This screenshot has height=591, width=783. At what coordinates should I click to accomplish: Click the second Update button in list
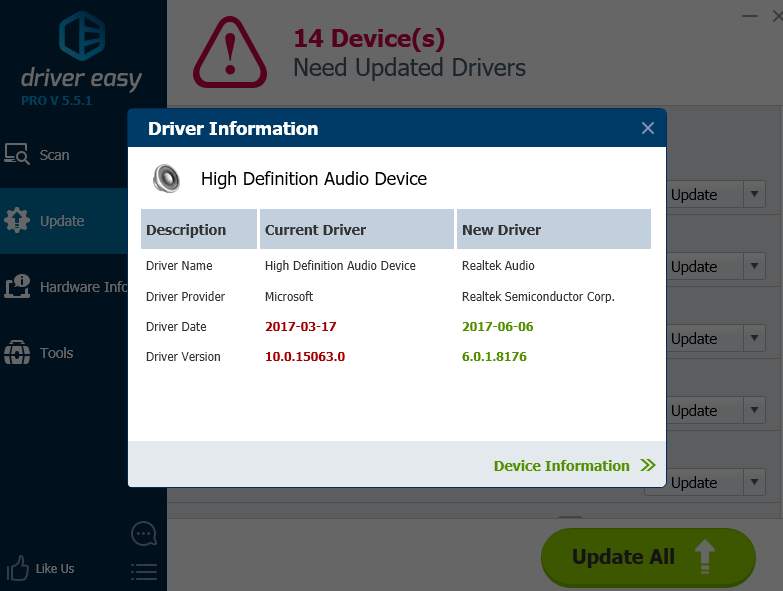[x=705, y=266]
